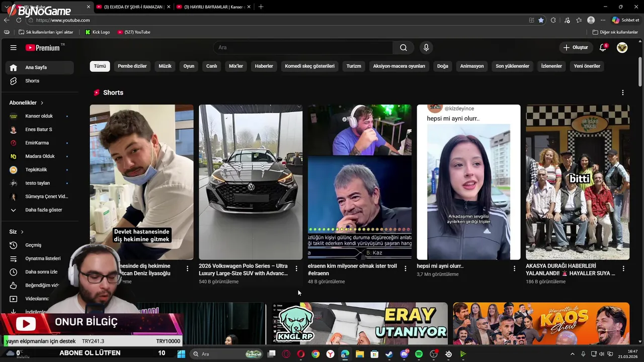Click the search magnifier button
The width and height of the screenshot is (644, 362).
pyautogui.click(x=404, y=48)
